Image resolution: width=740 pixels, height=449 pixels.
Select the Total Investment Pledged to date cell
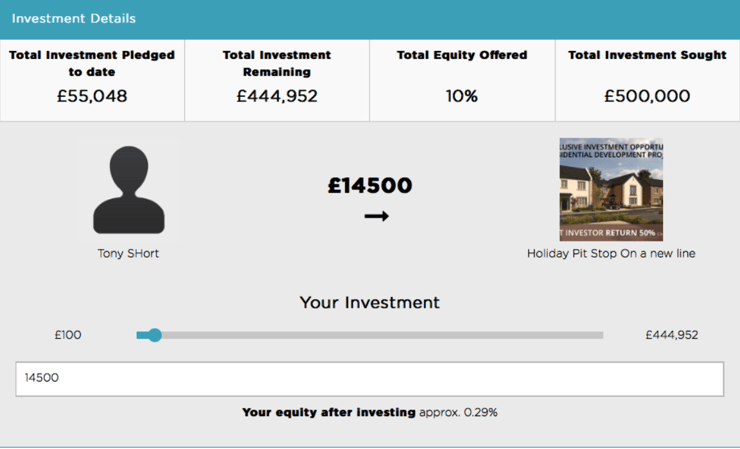point(92,80)
